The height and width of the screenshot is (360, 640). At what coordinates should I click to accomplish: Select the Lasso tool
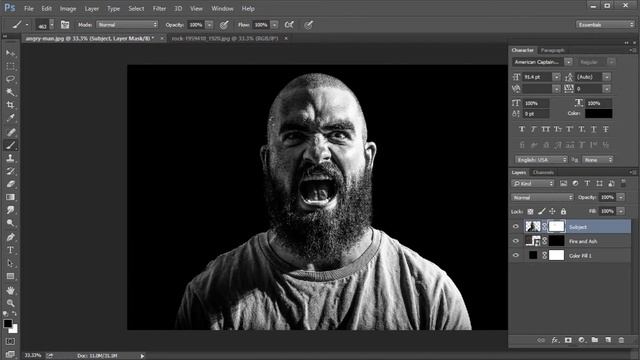[10, 79]
